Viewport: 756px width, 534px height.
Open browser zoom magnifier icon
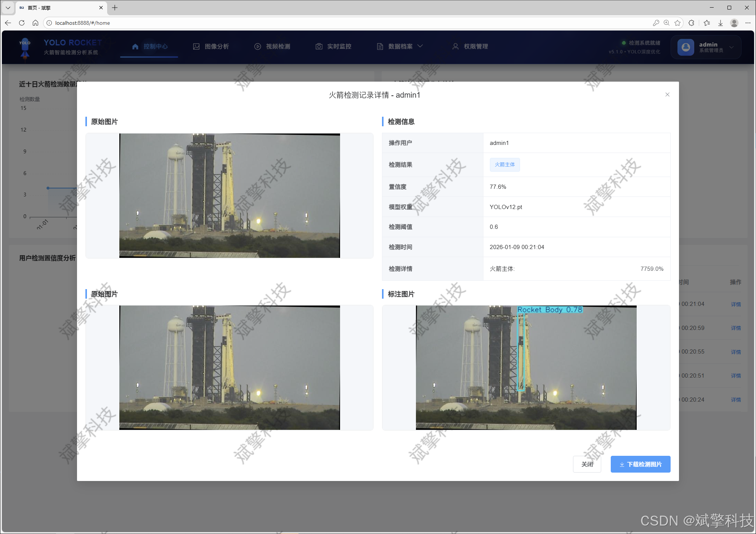point(666,23)
